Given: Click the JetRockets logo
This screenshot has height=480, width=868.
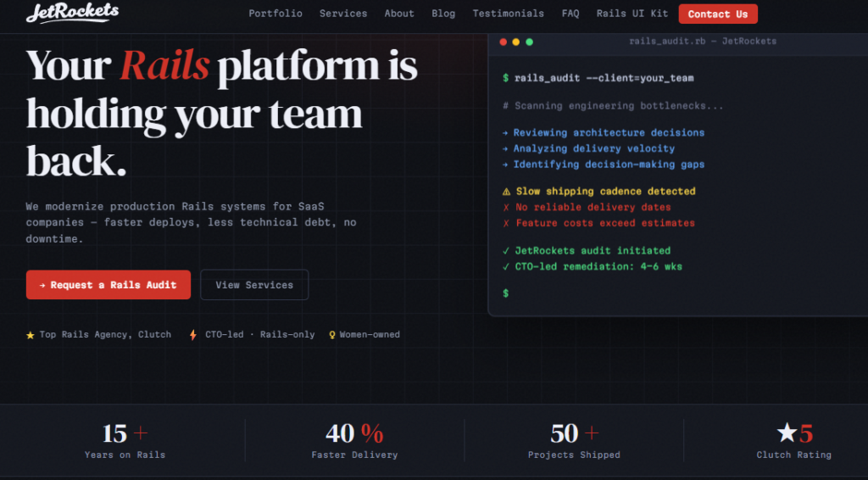Looking at the screenshot, I should coord(73,14).
